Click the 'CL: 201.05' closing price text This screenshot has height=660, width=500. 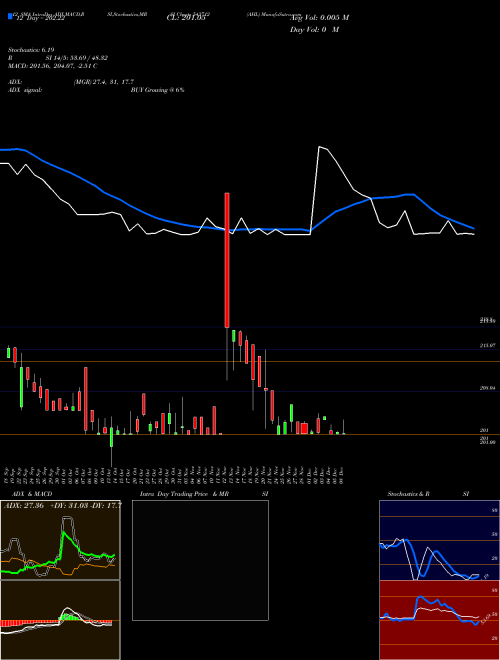pyautogui.click(x=186, y=18)
